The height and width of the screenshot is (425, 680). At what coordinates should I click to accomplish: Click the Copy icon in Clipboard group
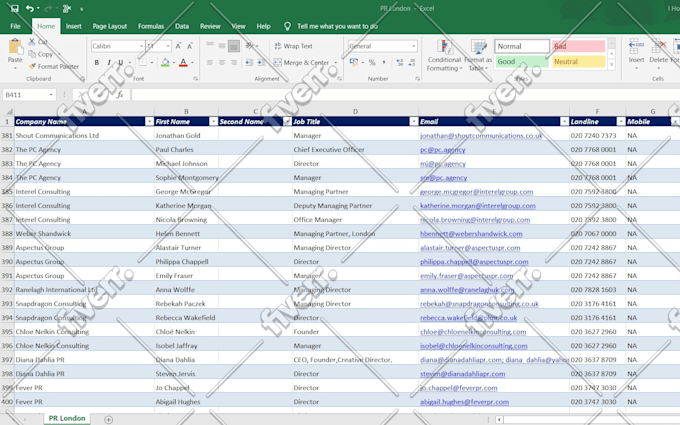tap(32, 54)
